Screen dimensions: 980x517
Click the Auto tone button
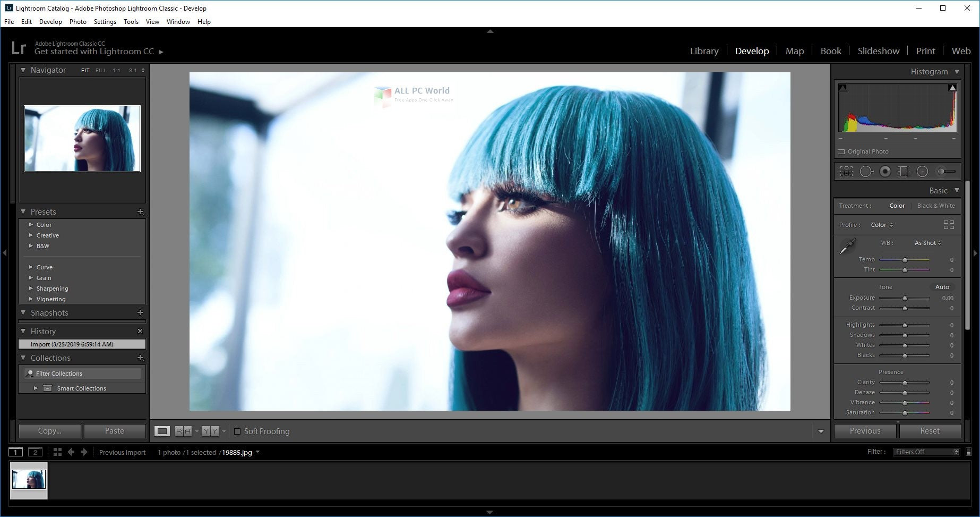(942, 287)
